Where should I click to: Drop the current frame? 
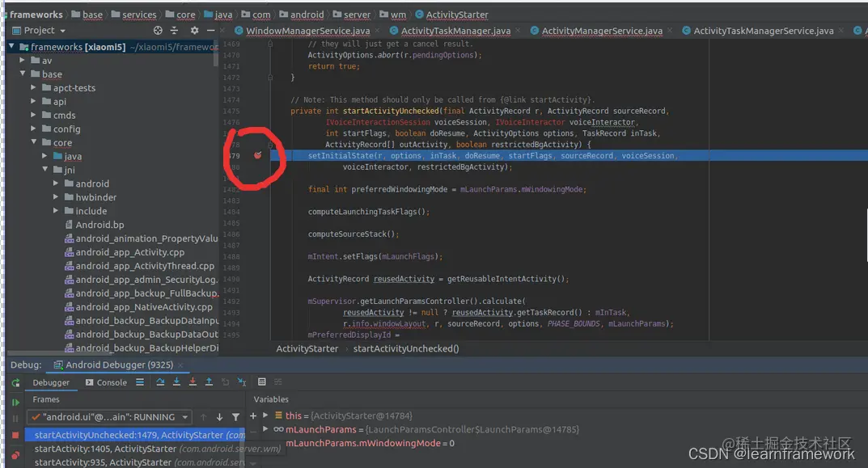click(x=226, y=382)
